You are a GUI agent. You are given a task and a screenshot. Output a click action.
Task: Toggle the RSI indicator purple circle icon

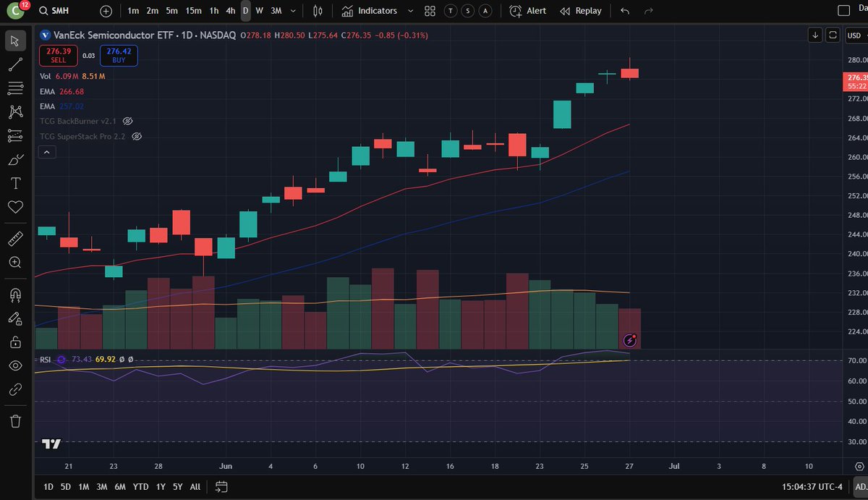coord(61,359)
